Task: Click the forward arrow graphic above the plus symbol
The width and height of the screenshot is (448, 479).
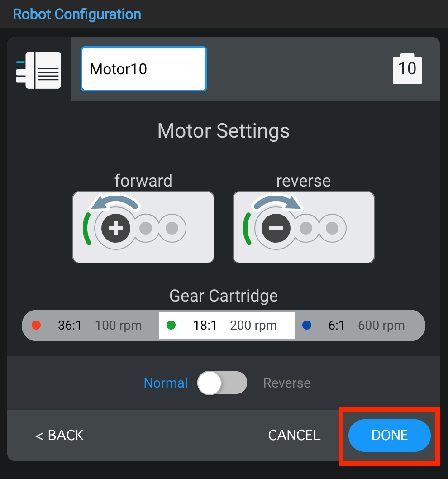Action: click(115, 203)
